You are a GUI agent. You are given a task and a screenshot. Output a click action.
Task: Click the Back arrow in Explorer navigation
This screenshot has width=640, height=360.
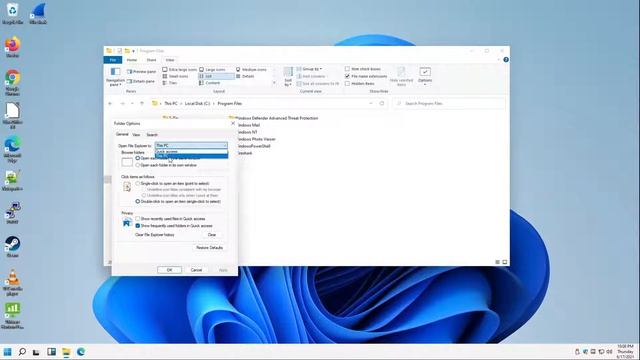[110, 104]
